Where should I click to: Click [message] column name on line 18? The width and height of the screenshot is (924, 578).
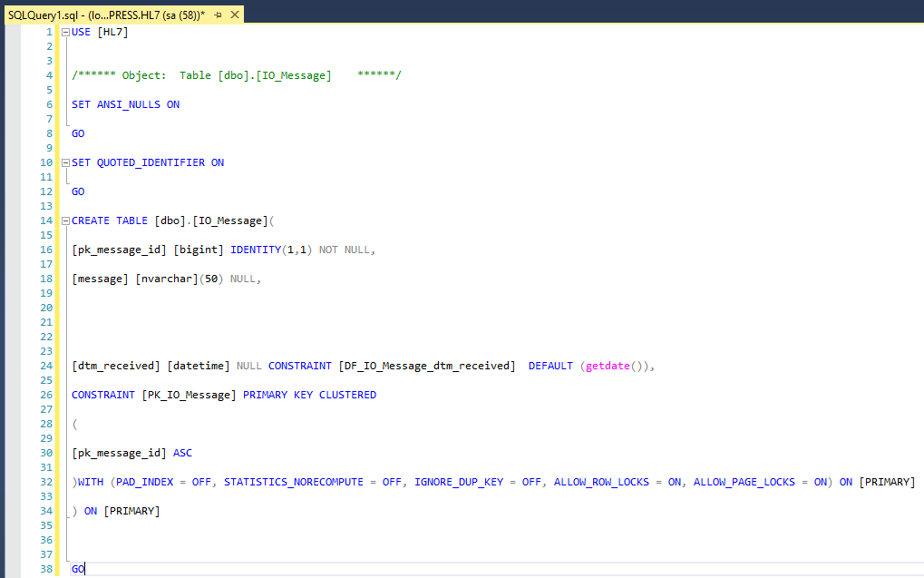pos(100,279)
